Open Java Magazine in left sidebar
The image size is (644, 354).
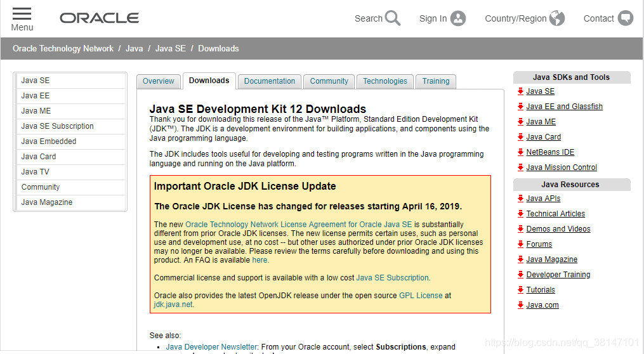click(70, 202)
